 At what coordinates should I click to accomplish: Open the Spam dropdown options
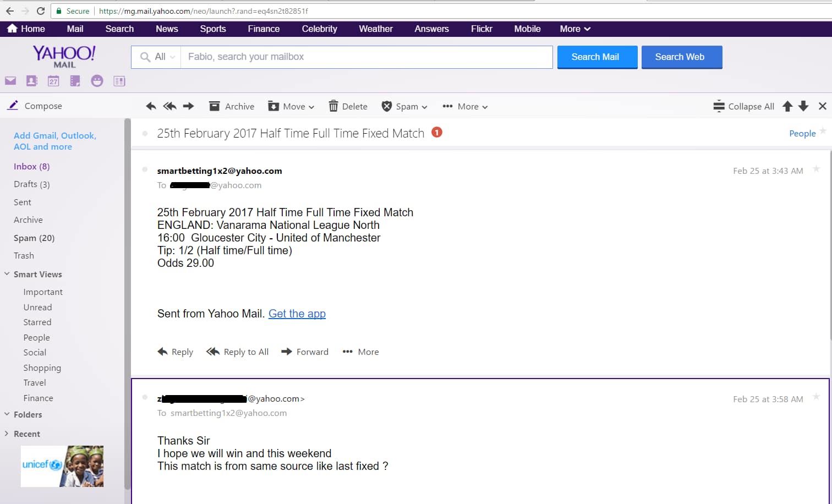tap(405, 106)
